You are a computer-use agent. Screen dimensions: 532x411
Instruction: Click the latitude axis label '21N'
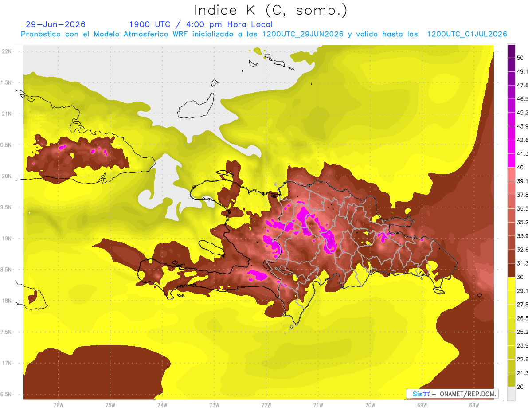8,114
